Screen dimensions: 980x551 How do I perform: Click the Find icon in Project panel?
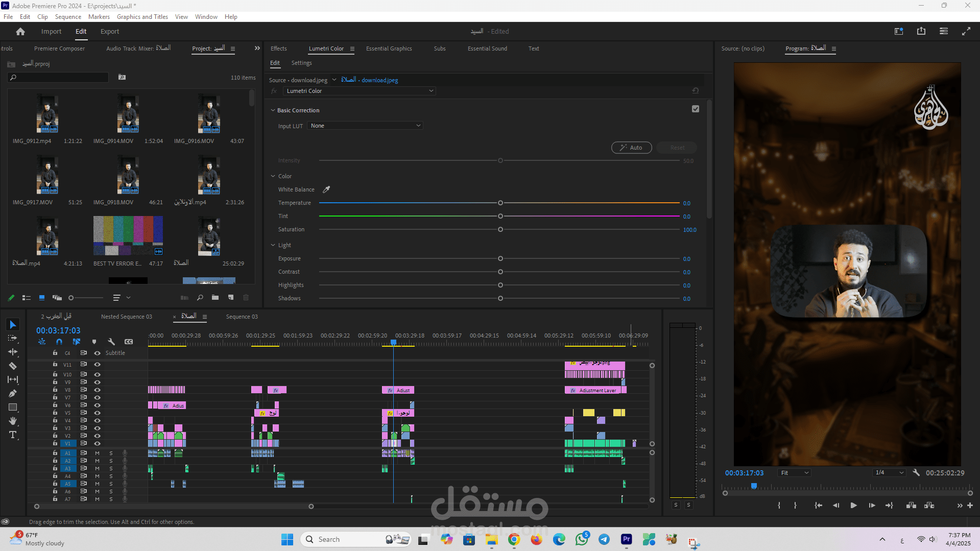(200, 298)
